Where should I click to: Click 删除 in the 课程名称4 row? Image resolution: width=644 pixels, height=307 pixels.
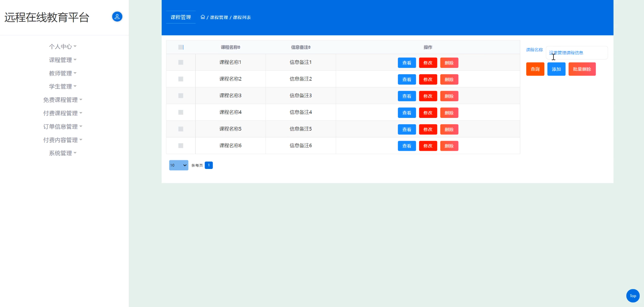point(449,113)
